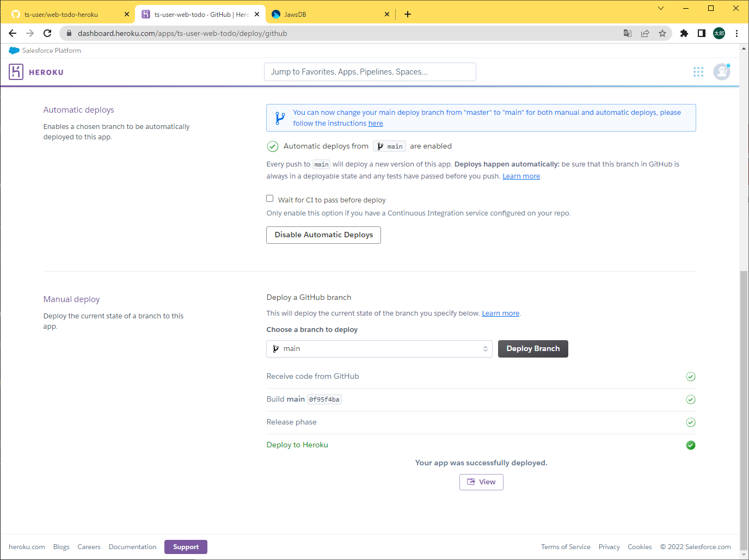The height and width of the screenshot is (560, 749).
Task: Close the ts-user-web-todo GitHub Heroku tab
Action: point(257,14)
